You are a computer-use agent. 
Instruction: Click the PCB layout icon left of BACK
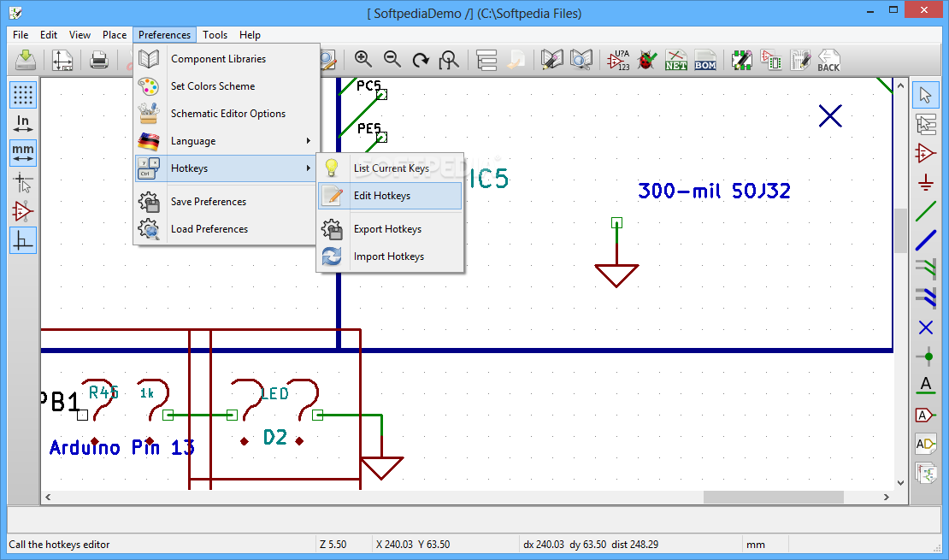pyautogui.click(x=800, y=60)
